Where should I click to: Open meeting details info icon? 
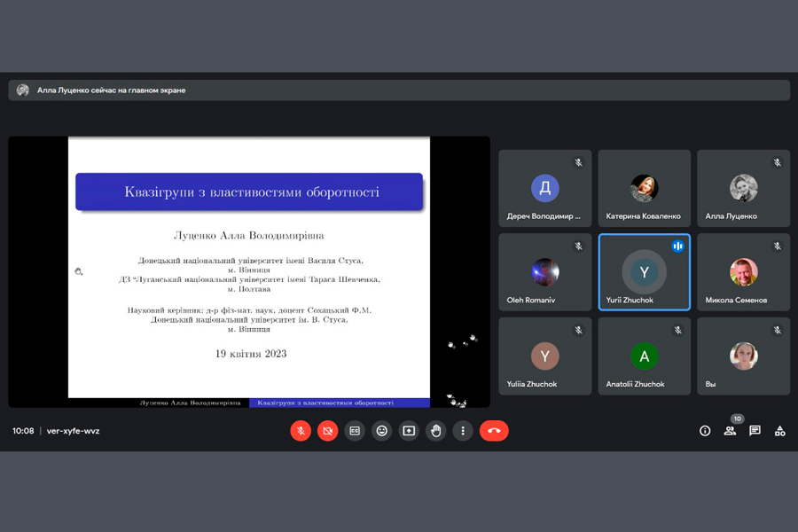705,431
